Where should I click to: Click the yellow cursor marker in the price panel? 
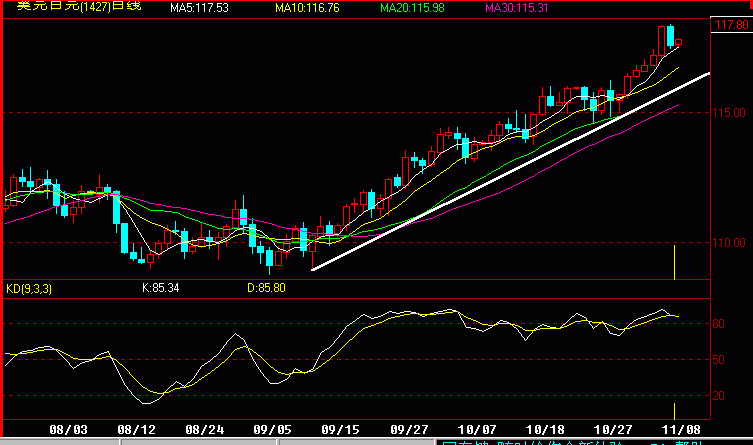coord(675,262)
